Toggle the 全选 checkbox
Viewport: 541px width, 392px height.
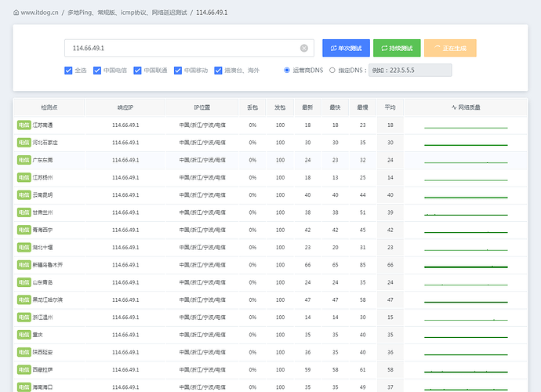pyautogui.click(x=68, y=71)
